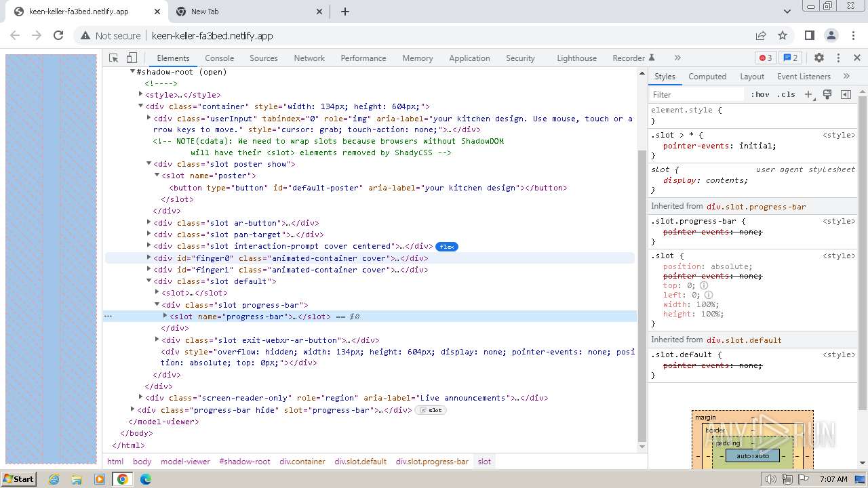Select div.container in the breadcrumb

tap(302, 462)
